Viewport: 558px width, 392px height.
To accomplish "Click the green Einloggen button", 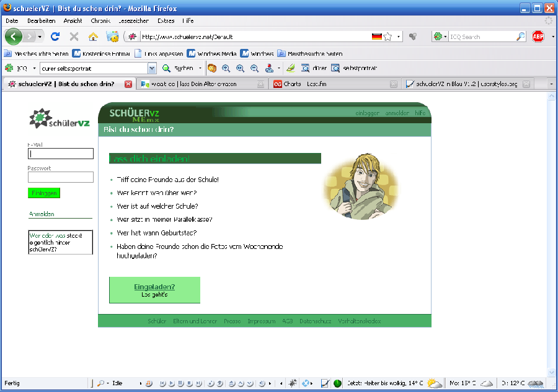I will pyautogui.click(x=44, y=193).
